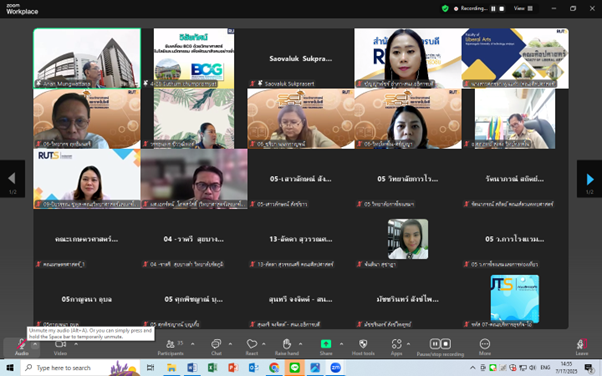The image size is (602, 376).
Task: Select the blurred-background man with glasses tile
Action: pyautogui.click(x=194, y=179)
